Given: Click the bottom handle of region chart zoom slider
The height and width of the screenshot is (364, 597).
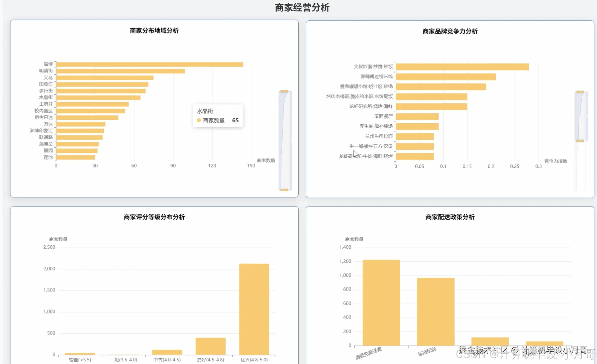Looking at the screenshot, I should [284, 190].
